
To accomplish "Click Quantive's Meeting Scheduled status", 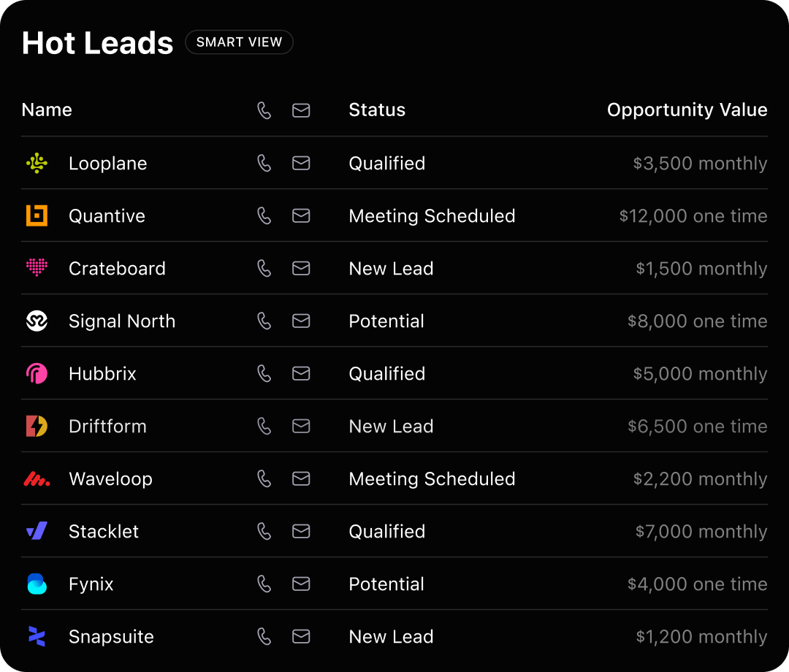I will pos(432,216).
